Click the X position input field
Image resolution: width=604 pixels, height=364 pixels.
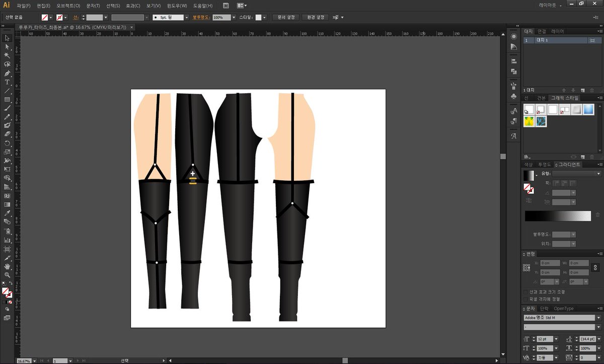pos(550,263)
